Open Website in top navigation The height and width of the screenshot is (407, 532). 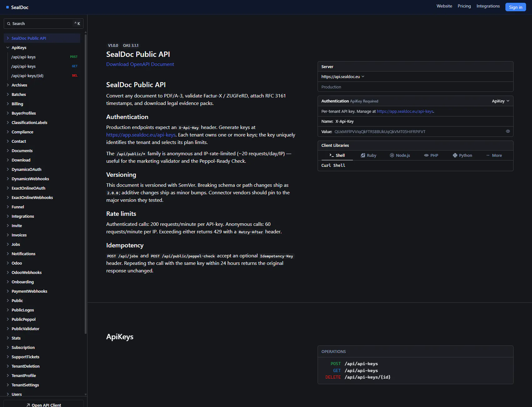[444, 6]
